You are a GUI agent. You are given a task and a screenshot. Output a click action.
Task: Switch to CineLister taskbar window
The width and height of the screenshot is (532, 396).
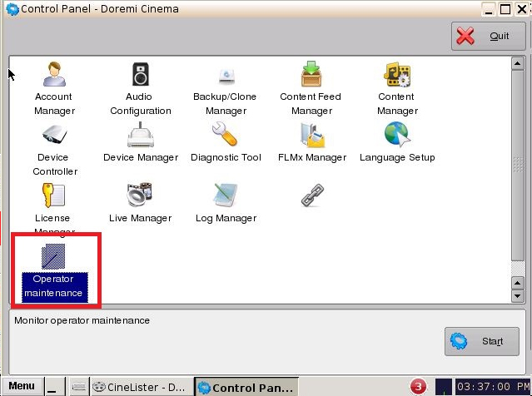point(142,387)
